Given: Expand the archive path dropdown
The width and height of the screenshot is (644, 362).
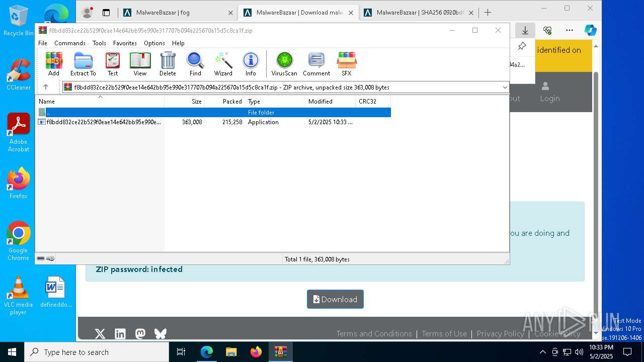Looking at the screenshot, I should (505, 87).
